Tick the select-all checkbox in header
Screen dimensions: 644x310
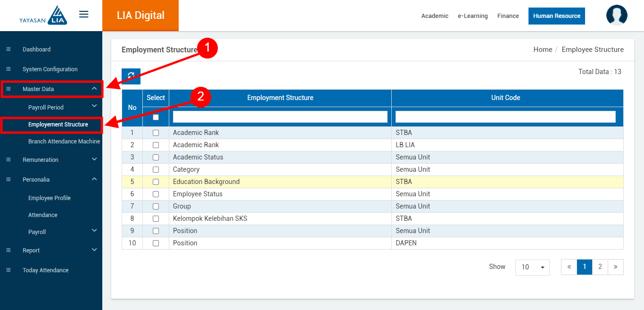point(156,117)
